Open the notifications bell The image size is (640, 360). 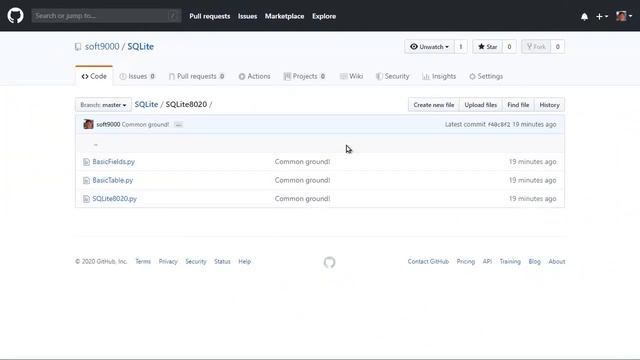point(584,16)
